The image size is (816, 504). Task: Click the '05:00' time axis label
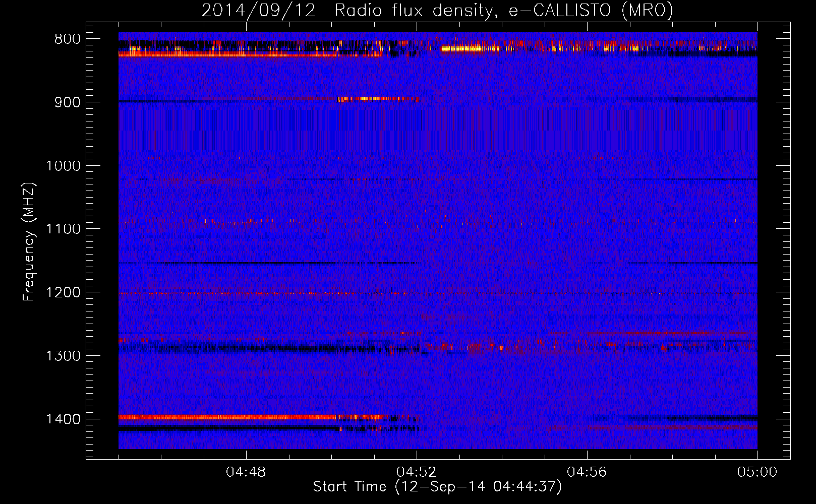point(757,472)
